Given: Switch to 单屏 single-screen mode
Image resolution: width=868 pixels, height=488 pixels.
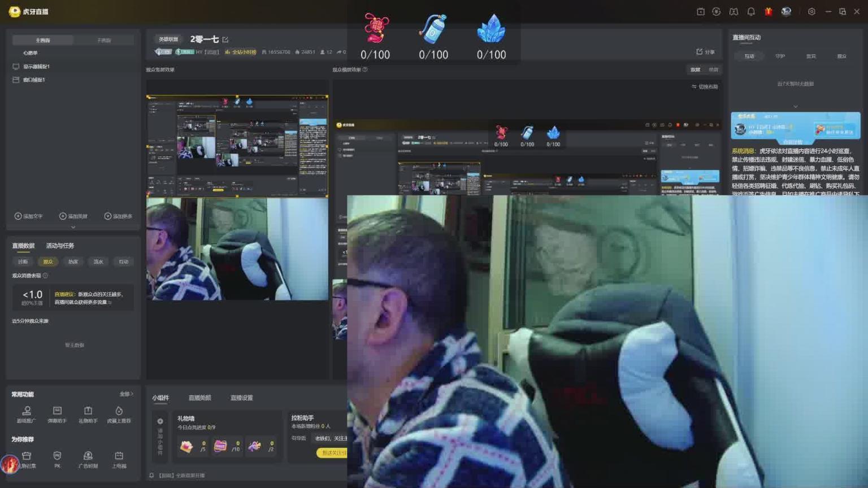Looking at the screenshot, I should 713,69.
